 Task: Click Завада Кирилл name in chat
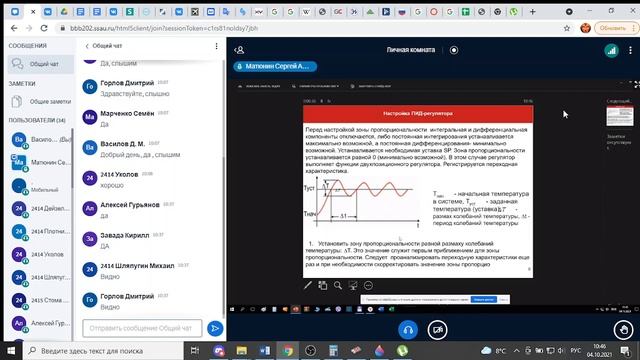tap(125, 236)
